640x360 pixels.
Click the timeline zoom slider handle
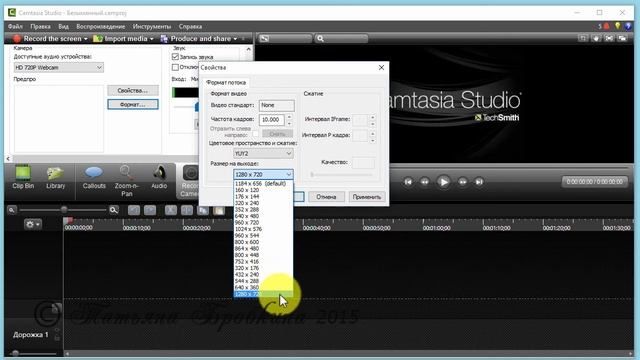(x=64, y=210)
